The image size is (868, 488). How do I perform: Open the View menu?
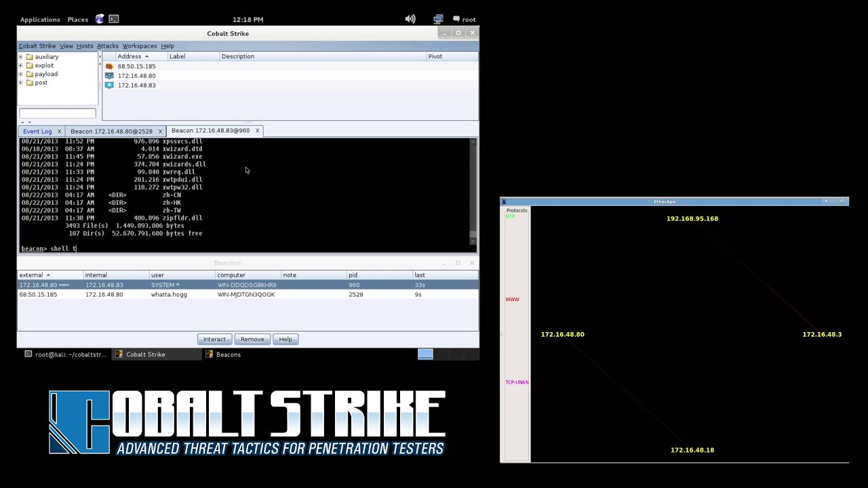click(x=66, y=46)
